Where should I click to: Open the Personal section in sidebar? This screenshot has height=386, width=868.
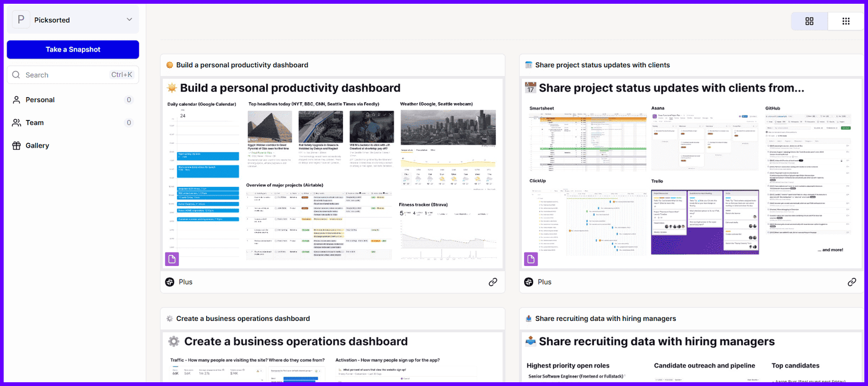[40, 100]
